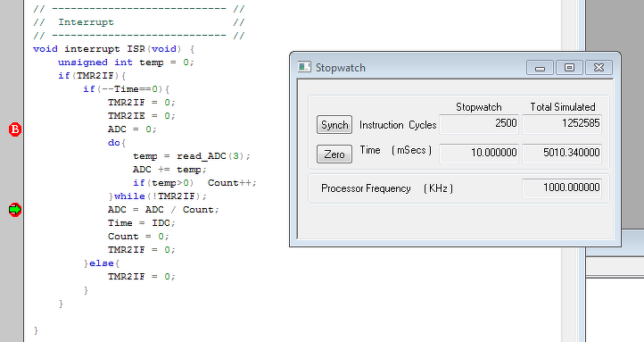Click the 'Count++;' statement
This screenshot has width=644, height=342.
tap(232, 183)
